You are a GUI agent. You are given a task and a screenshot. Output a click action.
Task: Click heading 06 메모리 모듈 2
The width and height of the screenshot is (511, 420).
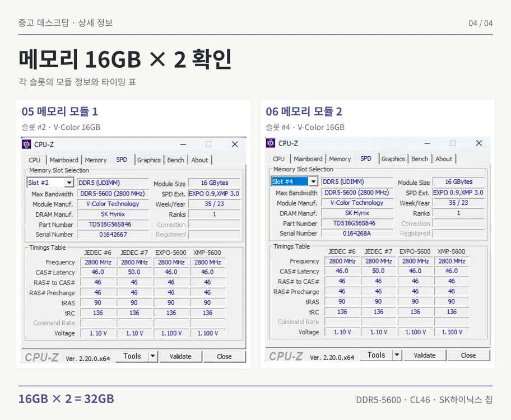[304, 111]
